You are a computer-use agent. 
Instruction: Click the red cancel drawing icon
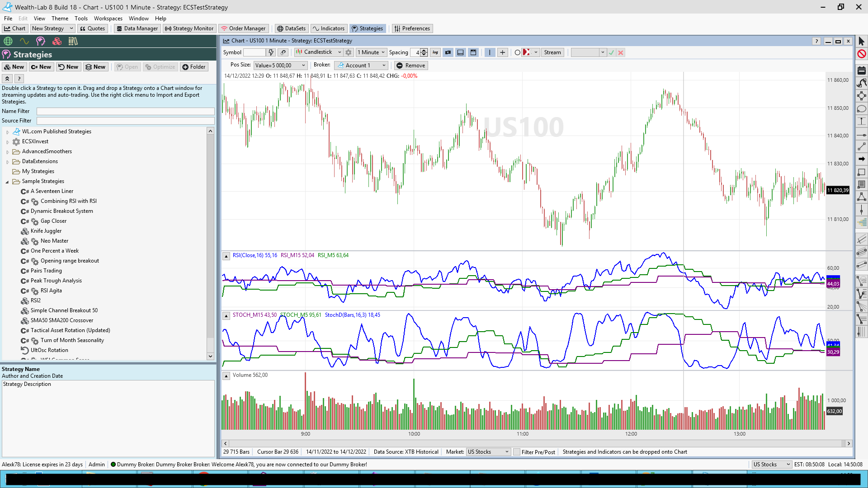point(862,54)
